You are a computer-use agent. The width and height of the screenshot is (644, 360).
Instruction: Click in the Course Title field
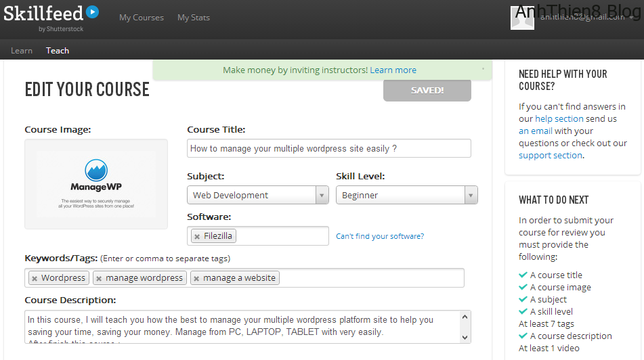[328, 148]
